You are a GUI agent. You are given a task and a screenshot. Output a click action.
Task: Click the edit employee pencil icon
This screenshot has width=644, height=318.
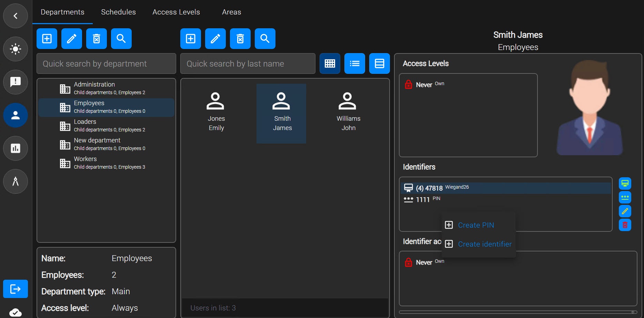(215, 39)
